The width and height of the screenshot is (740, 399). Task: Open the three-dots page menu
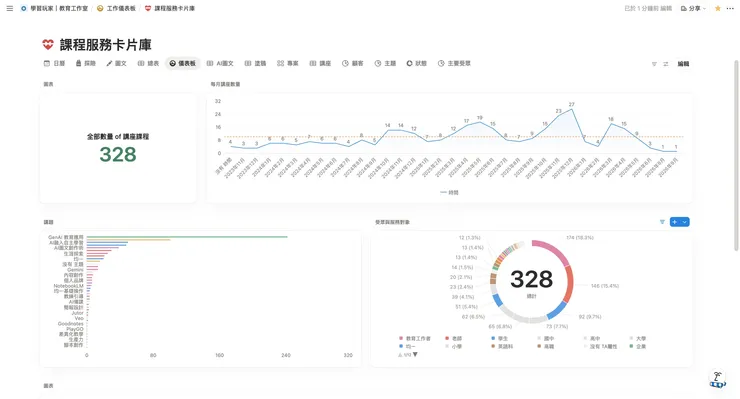click(730, 8)
